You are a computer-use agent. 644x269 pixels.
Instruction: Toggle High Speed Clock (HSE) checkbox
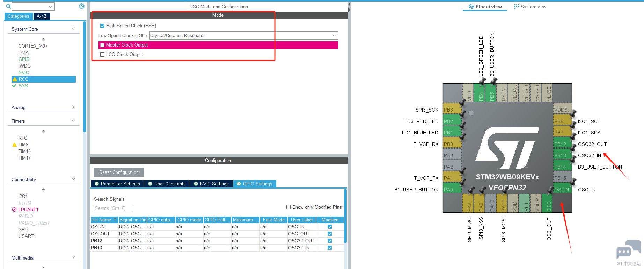pyautogui.click(x=102, y=26)
